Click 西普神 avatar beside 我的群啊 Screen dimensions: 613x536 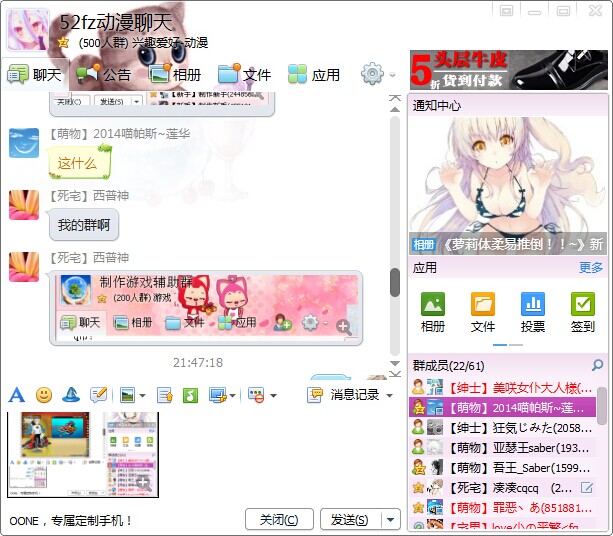click(x=24, y=205)
